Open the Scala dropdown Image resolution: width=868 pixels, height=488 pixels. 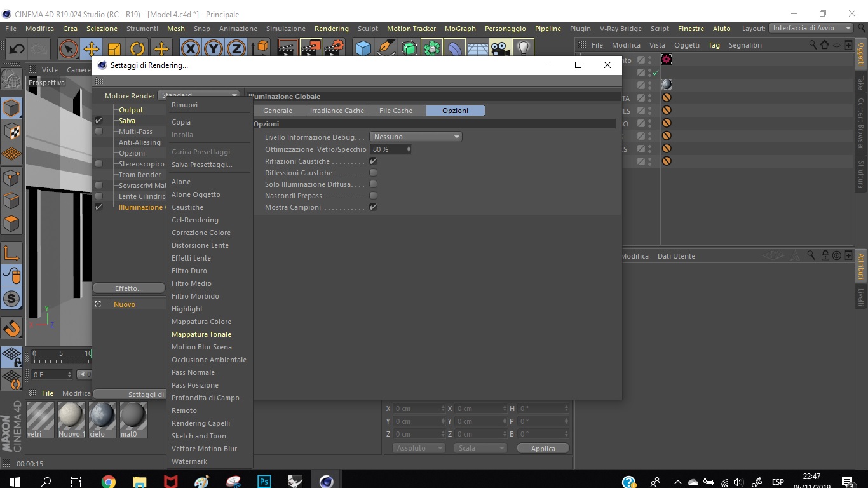(x=481, y=448)
